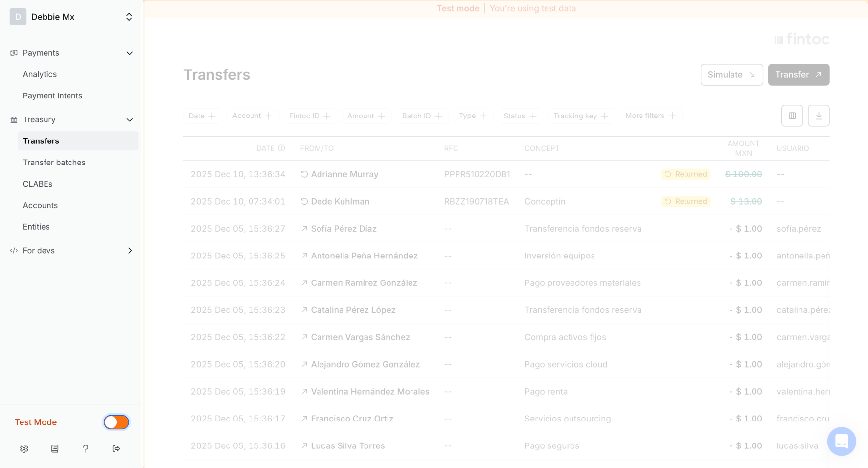Click the column layout icon button
This screenshot has height=468, width=868.
click(792, 116)
